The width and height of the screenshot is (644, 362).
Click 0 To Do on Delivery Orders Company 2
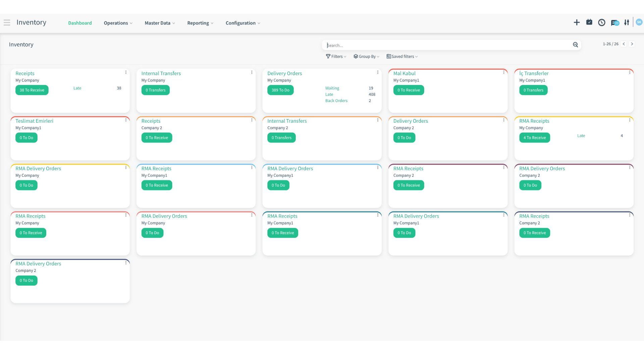click(x=404, y=138)
